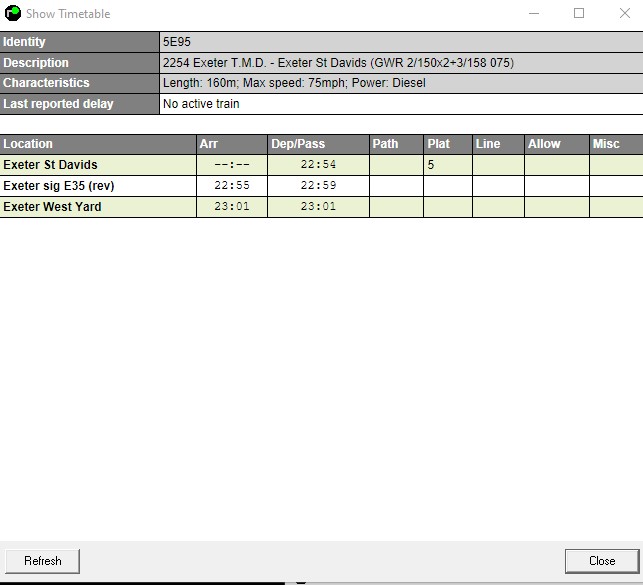Click the 22:55 arrival time
Viewport: 643px width, 585px height.
point(232,186)
